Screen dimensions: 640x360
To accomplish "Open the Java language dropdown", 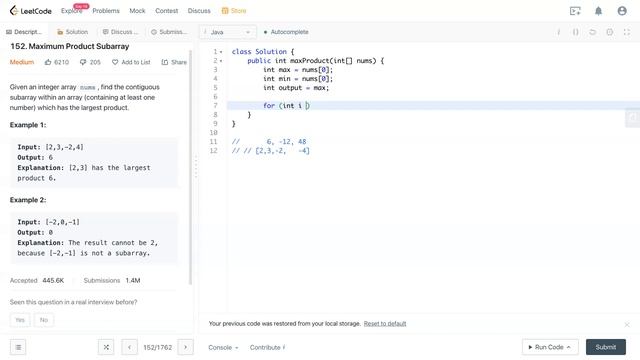I will (x=228, y=32).
